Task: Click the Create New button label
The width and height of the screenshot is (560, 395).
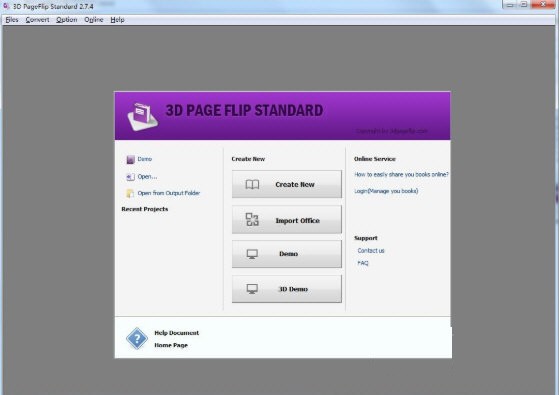Action: click(x=295, y=185)
